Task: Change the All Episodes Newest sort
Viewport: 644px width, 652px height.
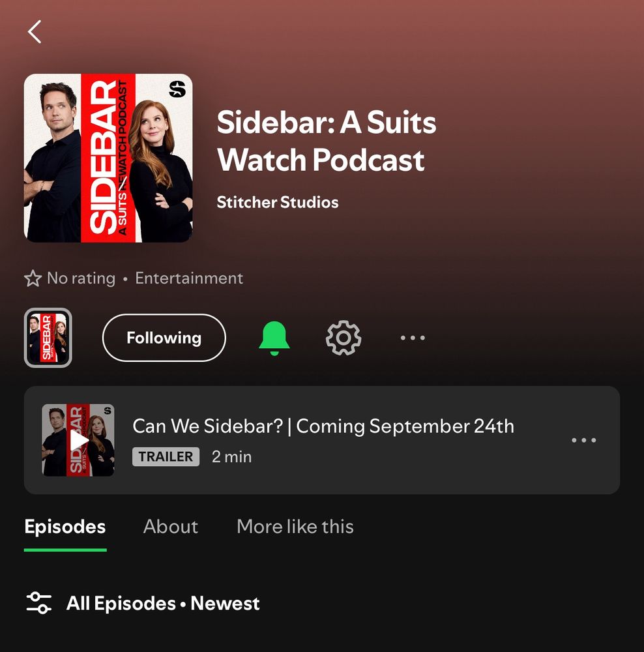Action: (x=163, y=603)
